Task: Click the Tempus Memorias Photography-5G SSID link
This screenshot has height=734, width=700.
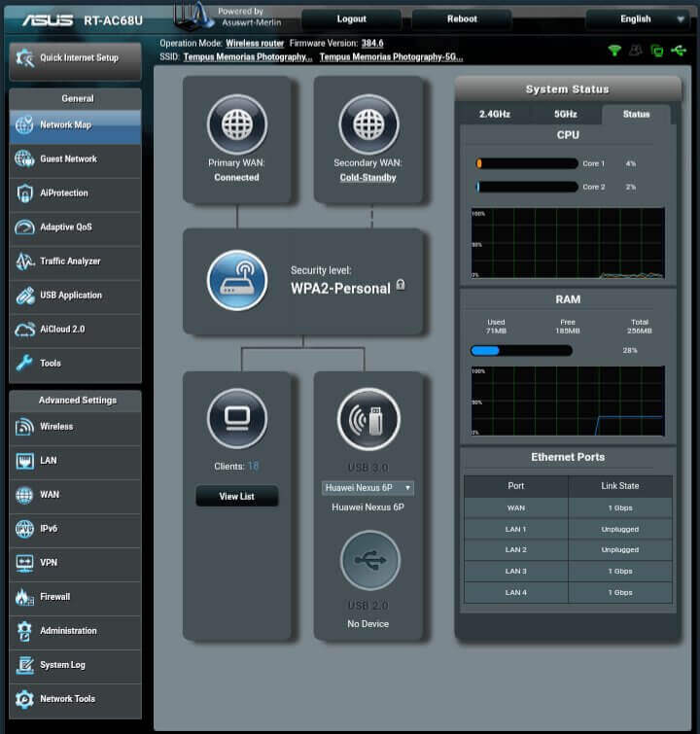Action: 391,57
